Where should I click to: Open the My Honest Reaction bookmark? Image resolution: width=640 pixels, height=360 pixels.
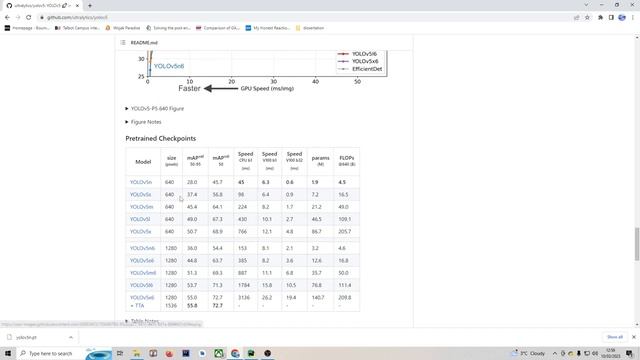(x=268, y=28)
